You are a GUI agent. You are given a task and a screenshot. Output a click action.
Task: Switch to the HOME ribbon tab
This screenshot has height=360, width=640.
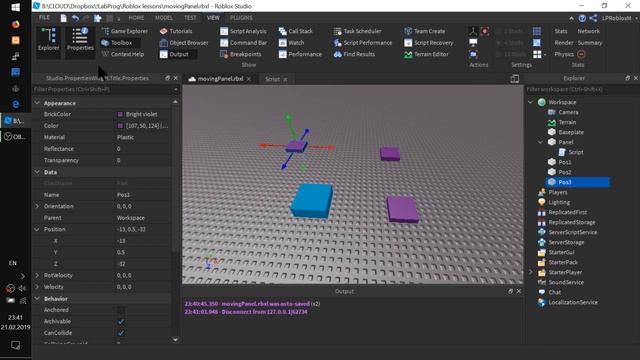coord(136,18)
